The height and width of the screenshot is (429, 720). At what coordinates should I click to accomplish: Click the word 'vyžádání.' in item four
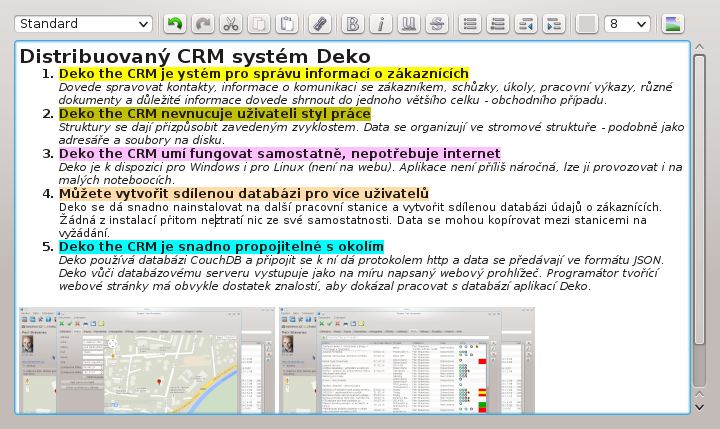[x=84, y=233]
